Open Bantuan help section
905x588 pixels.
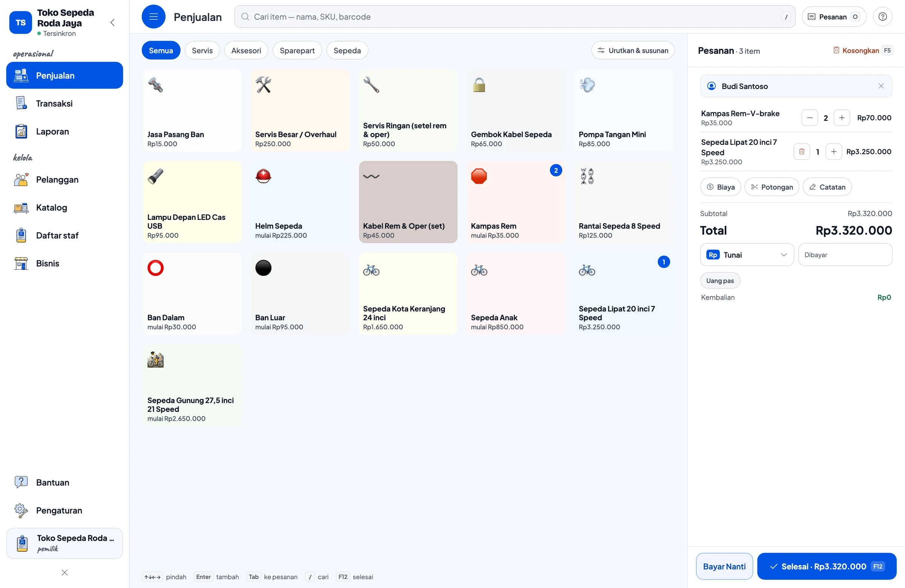click(x=64, y=482)
